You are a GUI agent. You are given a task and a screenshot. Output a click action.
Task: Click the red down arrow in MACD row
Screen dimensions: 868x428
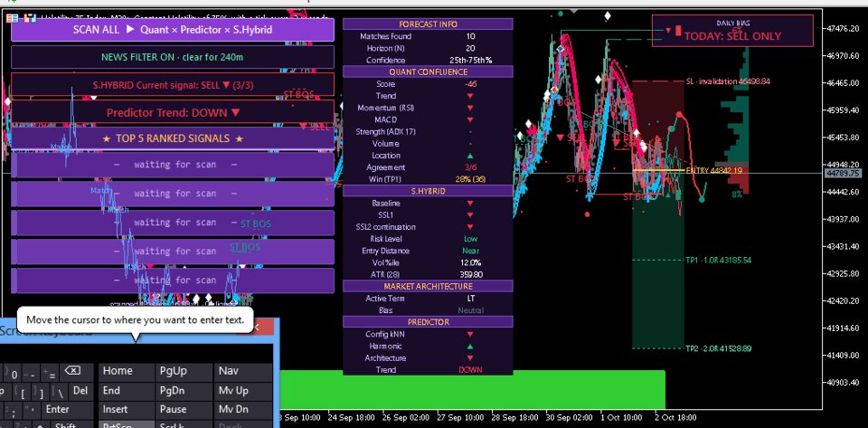[x=470, y=119]
